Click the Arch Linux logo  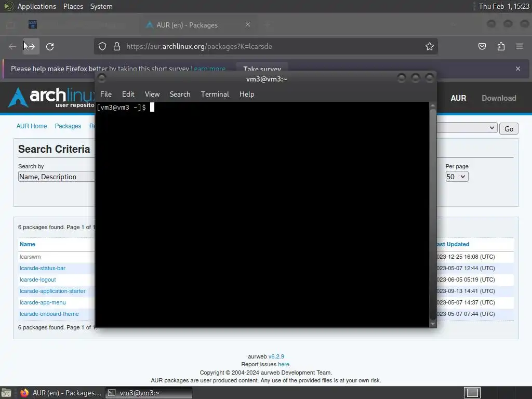click(51, 97)
